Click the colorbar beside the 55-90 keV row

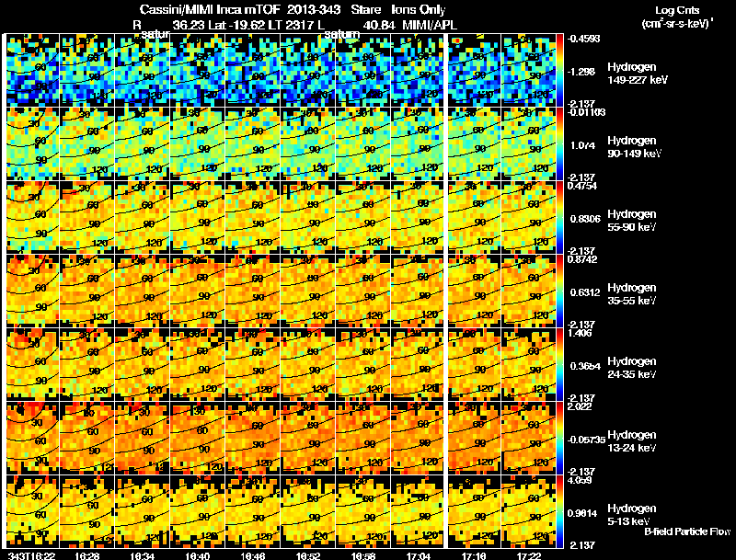coord(560,218)
